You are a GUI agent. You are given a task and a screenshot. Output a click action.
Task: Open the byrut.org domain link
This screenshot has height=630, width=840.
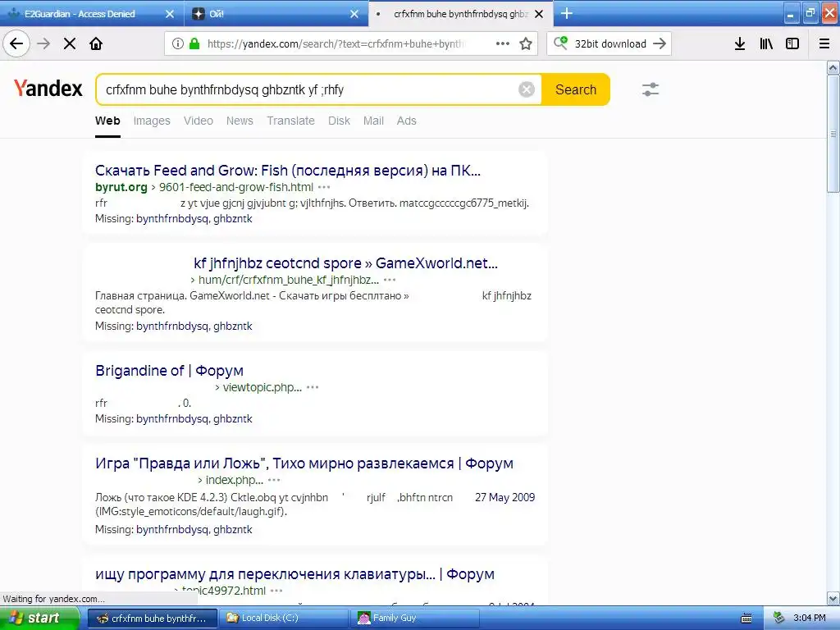point(121,187)
